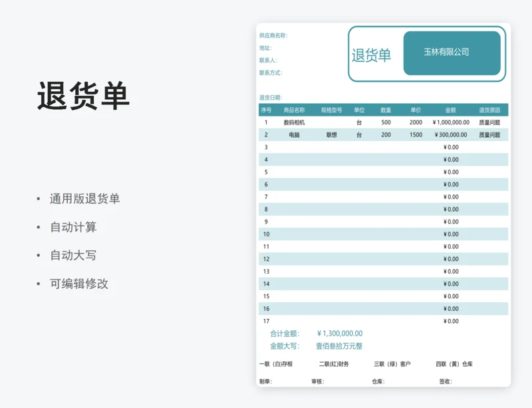Click the 制单 signature label
The width and height of the screenshot is (532, 408).
pyautogui.click(x=265, y=381)
